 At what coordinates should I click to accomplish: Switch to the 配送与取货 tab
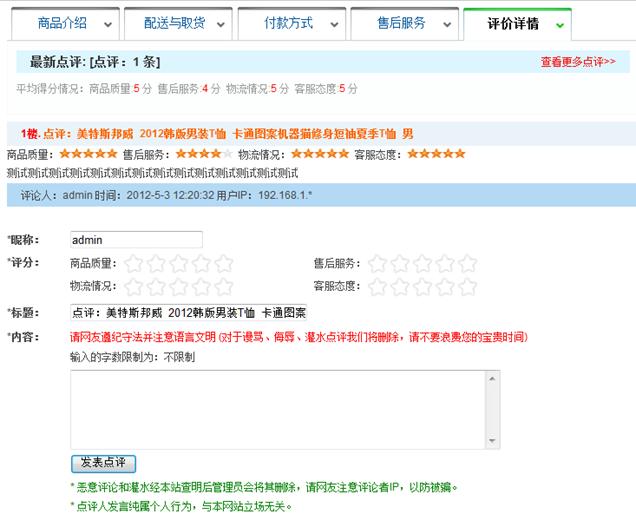[178, 24]
